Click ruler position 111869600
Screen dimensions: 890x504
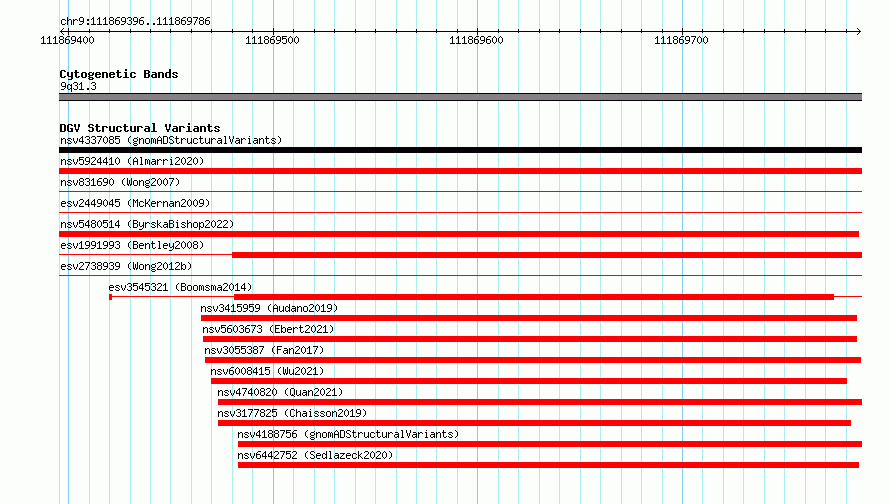click(476, 40)
